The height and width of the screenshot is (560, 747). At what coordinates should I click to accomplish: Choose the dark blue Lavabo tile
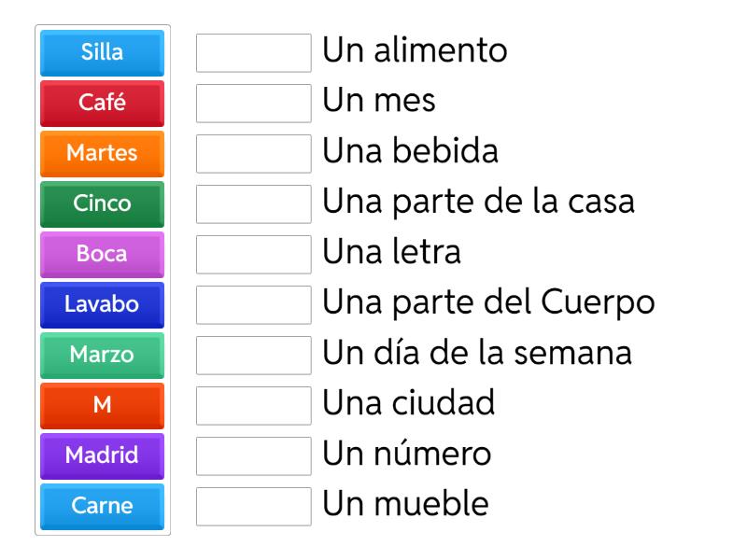point(103,304)
